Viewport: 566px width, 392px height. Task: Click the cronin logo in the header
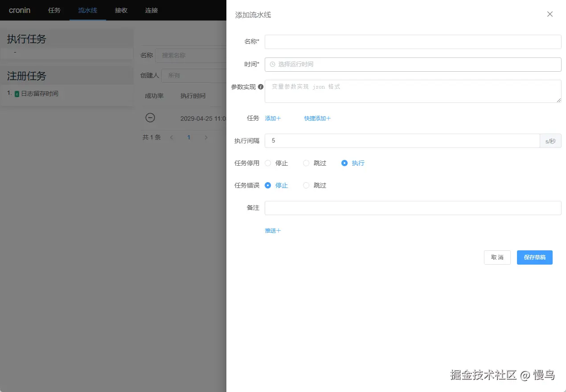pos(20,10)
